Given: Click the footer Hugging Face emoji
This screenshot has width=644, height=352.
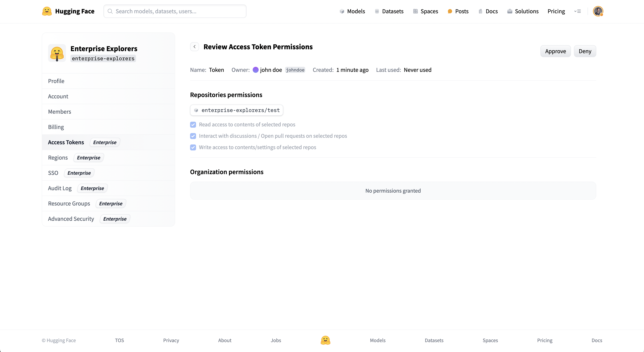Looking at the screenshot, I should pos(325,340).
